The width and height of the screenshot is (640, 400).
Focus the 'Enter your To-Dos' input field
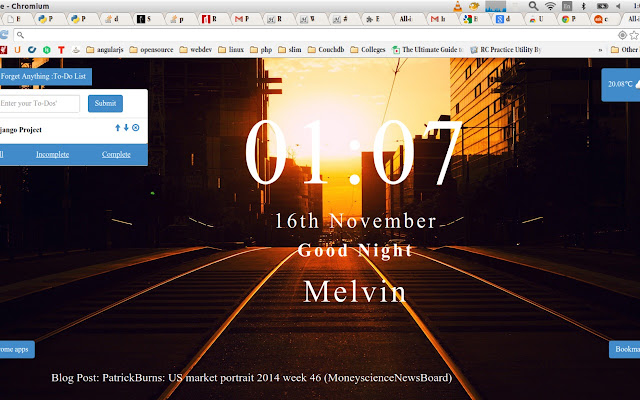[x=40, y=104]
